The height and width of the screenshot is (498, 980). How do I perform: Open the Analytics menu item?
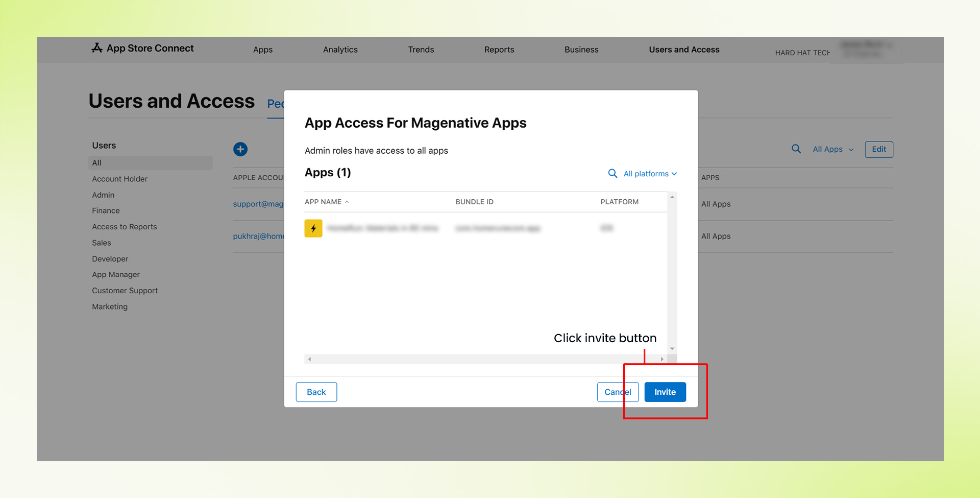(340, 50)
